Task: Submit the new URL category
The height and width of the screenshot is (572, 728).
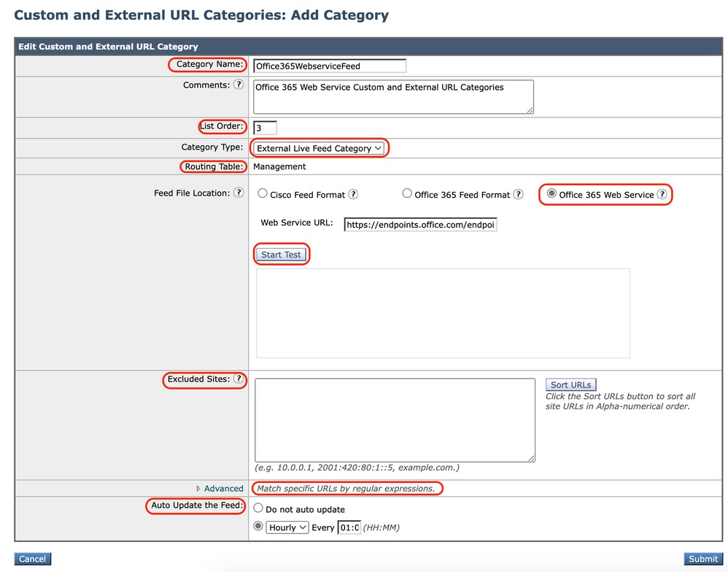Action: click(702, 558)
